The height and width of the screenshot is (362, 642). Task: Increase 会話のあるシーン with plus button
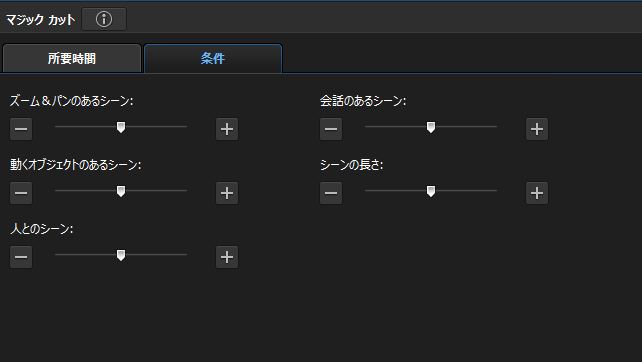coord(537,129)
